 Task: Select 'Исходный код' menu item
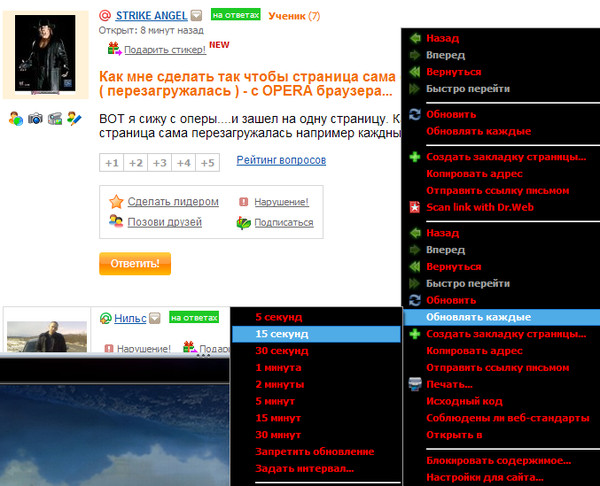465,401
